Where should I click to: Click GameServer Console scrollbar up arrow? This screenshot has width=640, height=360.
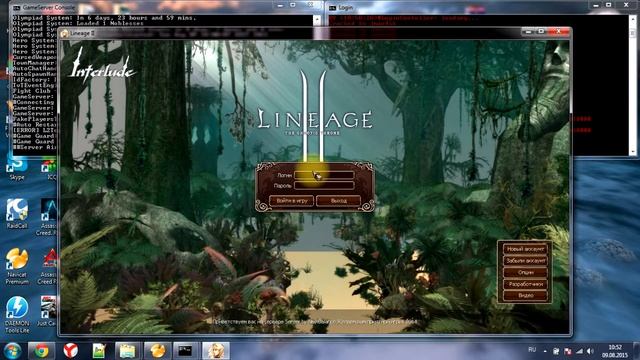click(x=317, y=19)
